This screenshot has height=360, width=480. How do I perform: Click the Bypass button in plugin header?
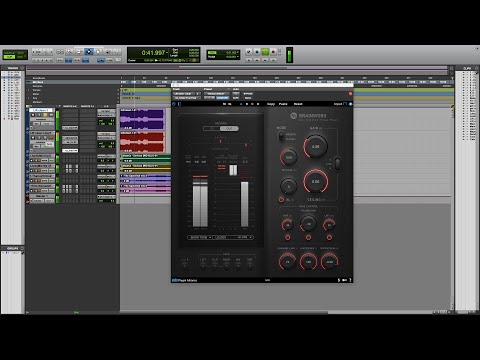pos(248,94)
